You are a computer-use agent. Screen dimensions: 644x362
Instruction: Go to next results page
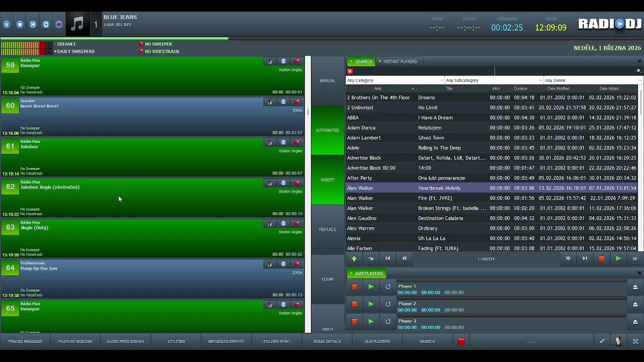568,259
